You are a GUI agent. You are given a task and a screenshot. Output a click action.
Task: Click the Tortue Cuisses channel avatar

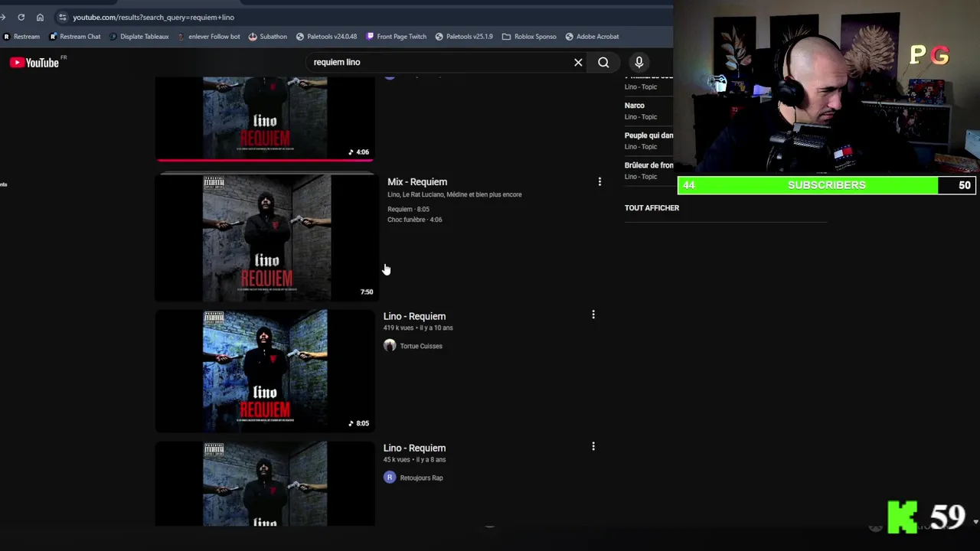pyautogui.click(x=390, y=346)
